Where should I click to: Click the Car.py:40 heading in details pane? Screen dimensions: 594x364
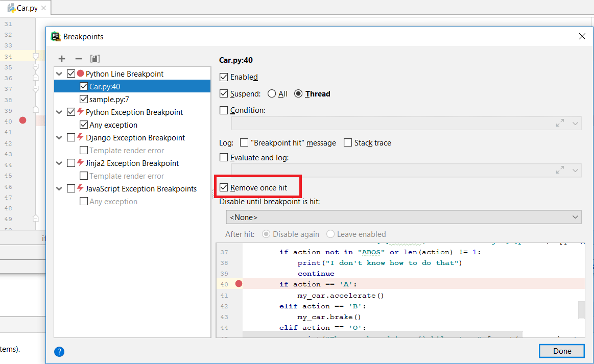pos(235,60)
